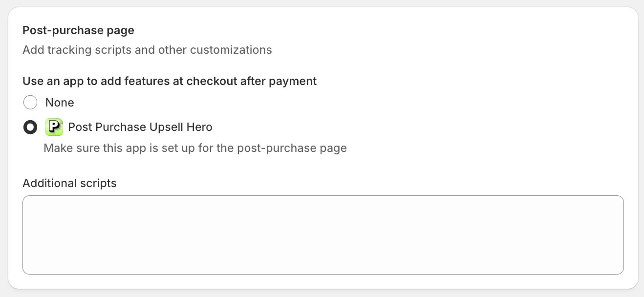The image size is (644, 297).
Task: Click the 'Add tracking scripts and other customizations' subtitle
Action: 147,50
